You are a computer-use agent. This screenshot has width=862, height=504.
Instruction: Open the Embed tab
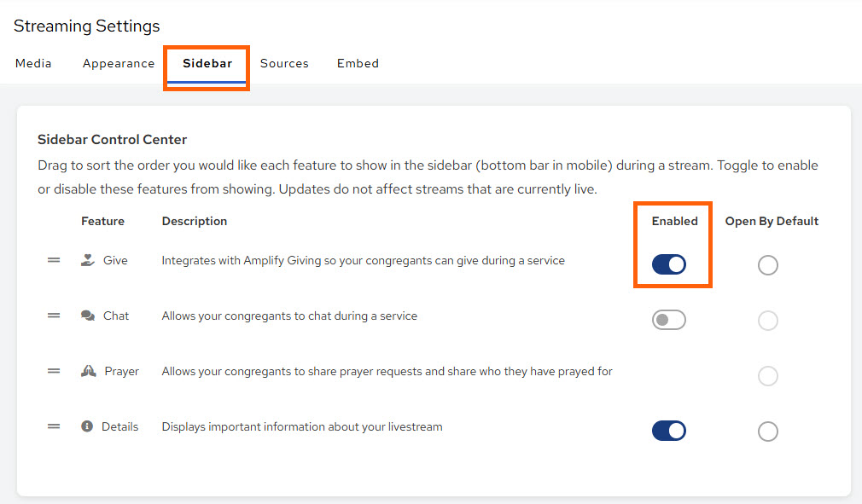pos(358,63)
